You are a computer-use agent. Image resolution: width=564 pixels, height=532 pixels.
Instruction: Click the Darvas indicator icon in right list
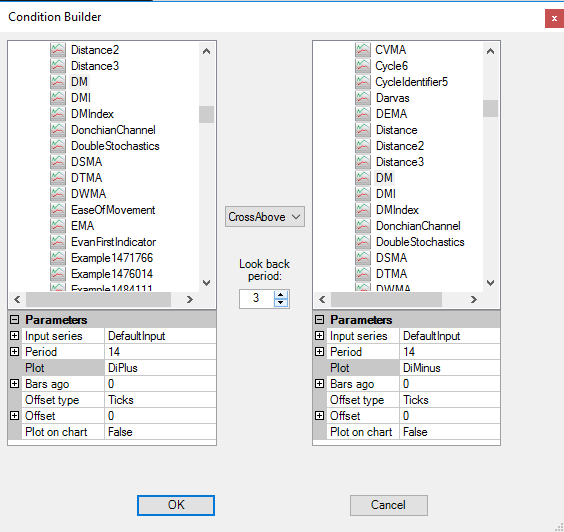click(x=363, y=98)
